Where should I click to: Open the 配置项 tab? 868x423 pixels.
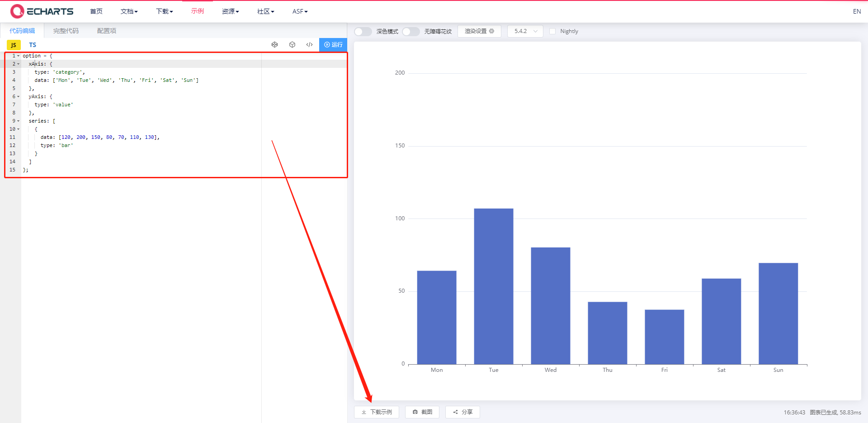(107, 31)
